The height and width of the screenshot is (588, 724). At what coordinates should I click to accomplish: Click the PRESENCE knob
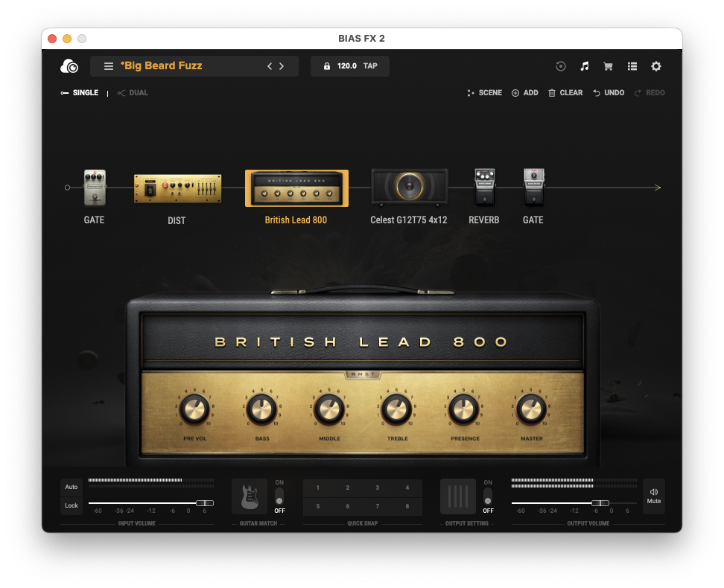click(x=464, y=409)
